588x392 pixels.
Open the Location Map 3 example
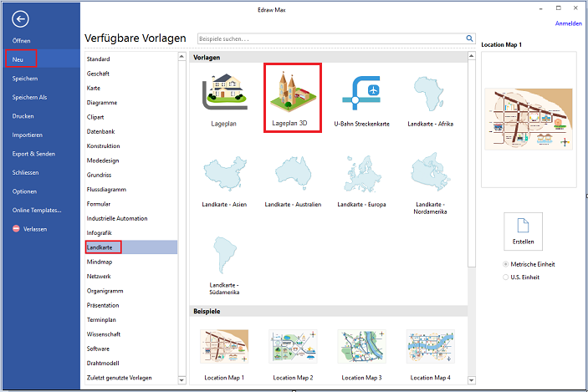click(x=361, y=347)
